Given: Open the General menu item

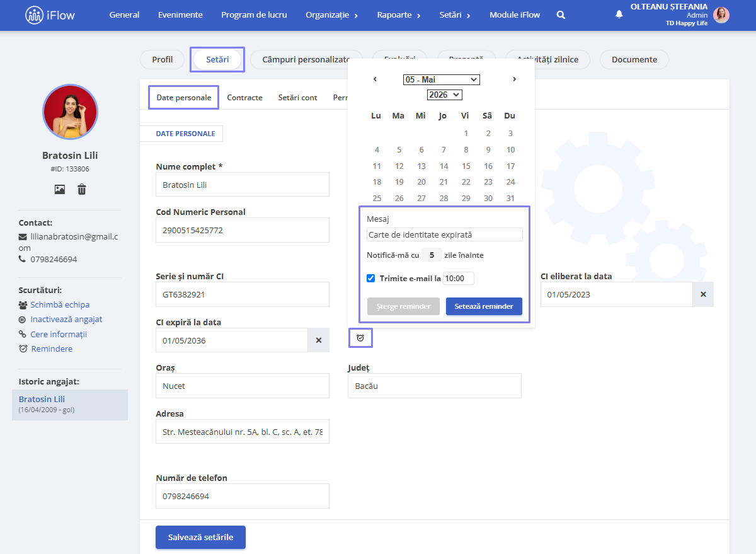Looking at the screenshot, I should coord(125,15).
